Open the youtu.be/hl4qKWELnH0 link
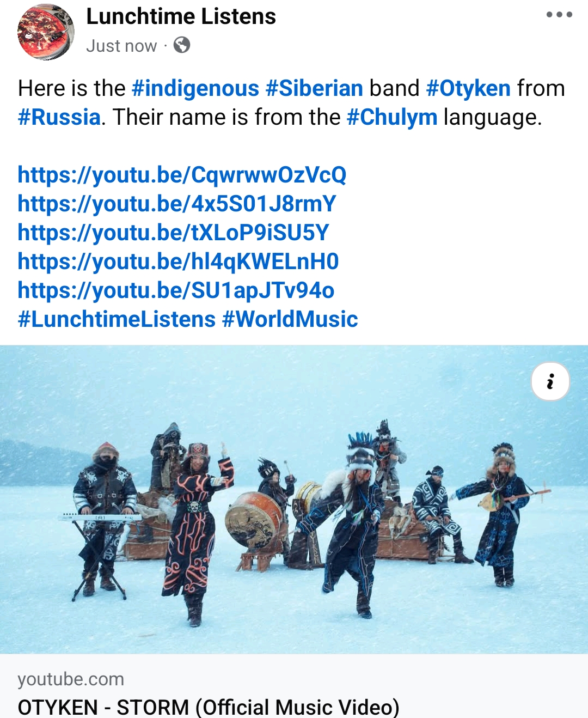This screenshot has height=718, width=588. coord(178,261)
